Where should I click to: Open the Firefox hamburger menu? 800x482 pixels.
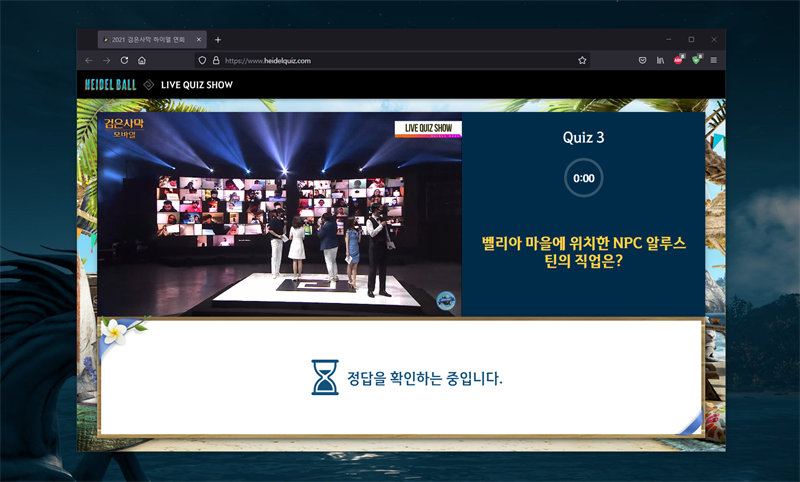714,60
